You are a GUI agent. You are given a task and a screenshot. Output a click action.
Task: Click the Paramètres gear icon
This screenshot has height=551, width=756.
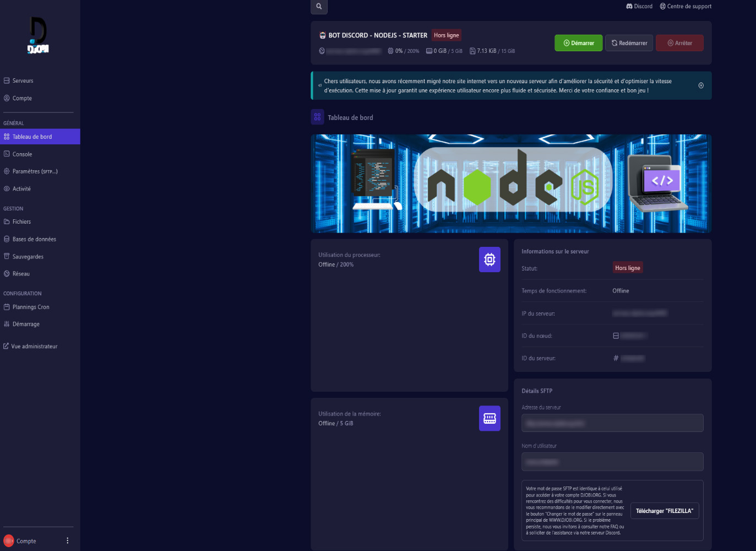point(7,171)
